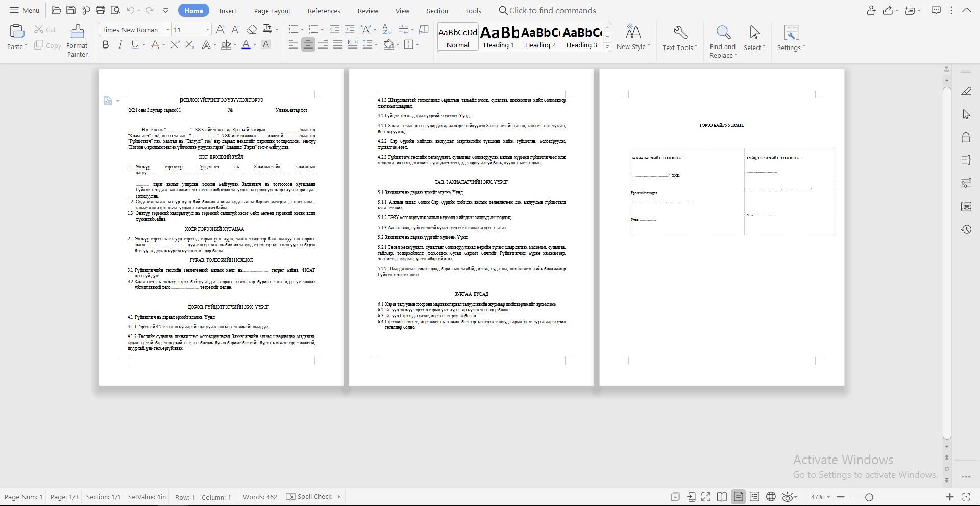Click the Find and Replace icon
The height and width of the screenshot is (506, 980).
[723, 33]
